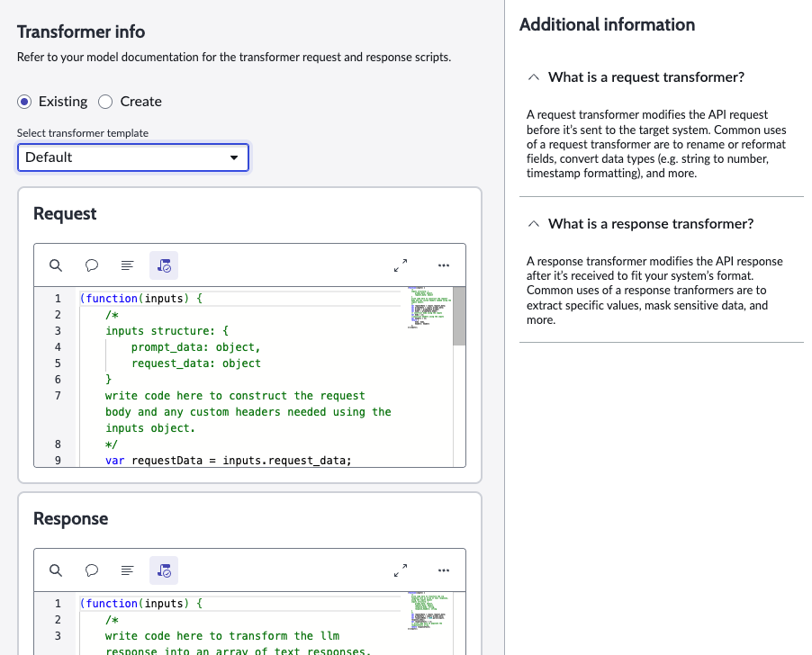The width and height of the screenshot is (812, 655).
Task: Click the Response editor code minimap
Action: click(429, 611)
